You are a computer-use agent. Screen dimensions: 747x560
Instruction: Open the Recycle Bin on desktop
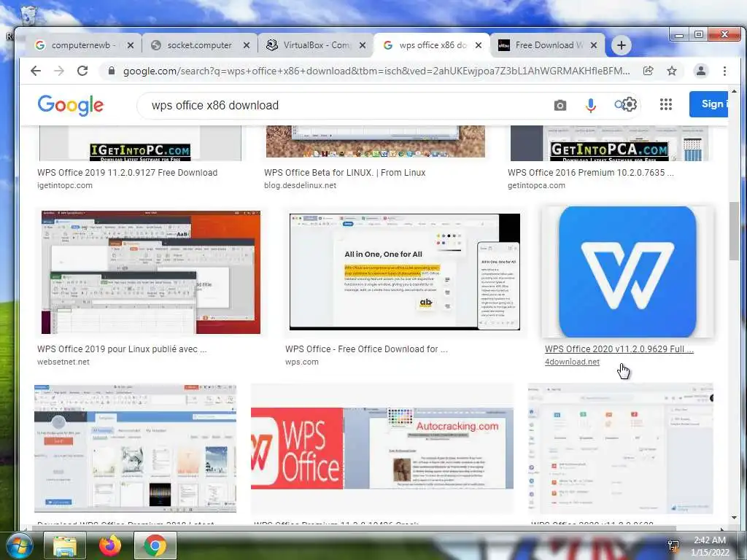point(28,15)
